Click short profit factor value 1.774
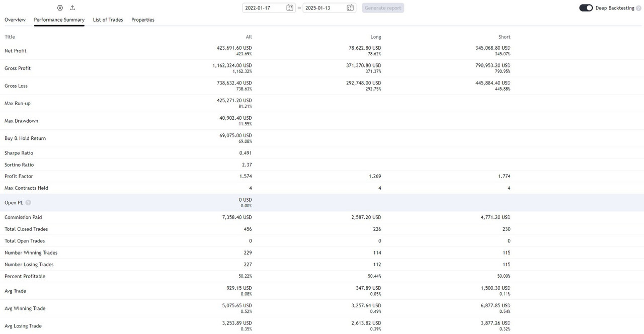The width and height of the screenshot is (644, 334). [x=505, y=177]
